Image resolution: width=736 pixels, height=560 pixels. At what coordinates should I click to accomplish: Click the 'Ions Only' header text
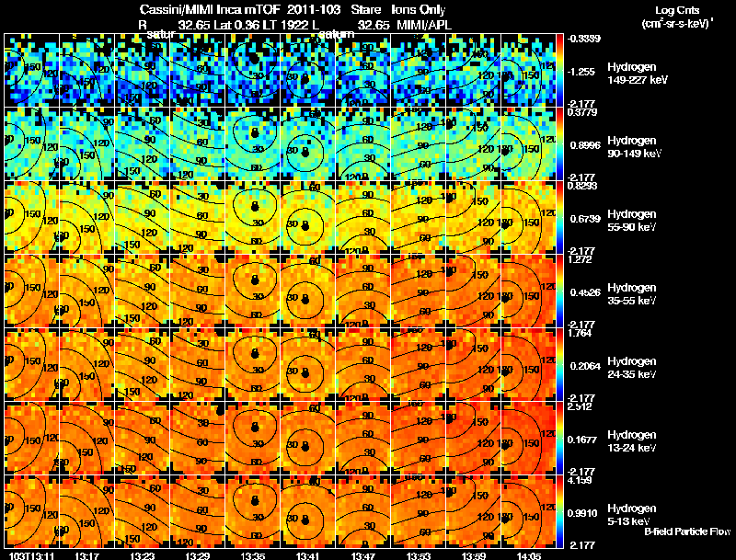pos(419,10)
